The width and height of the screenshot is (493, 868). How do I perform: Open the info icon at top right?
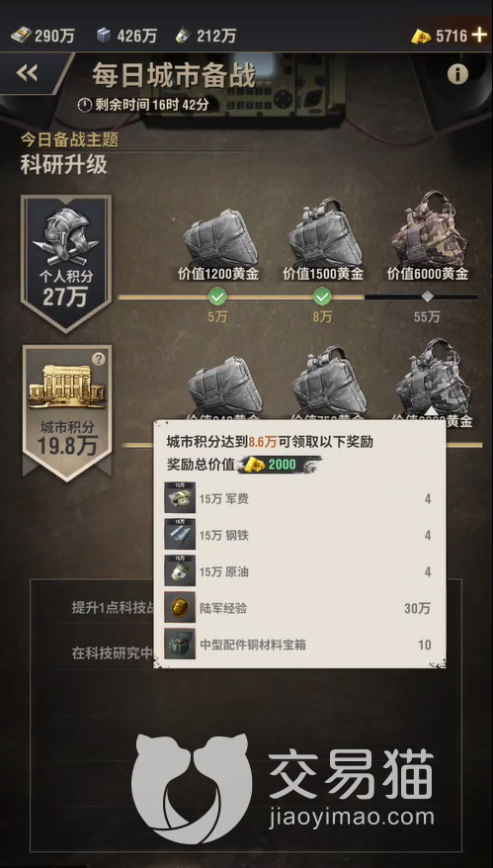click(x=457, y=73)
